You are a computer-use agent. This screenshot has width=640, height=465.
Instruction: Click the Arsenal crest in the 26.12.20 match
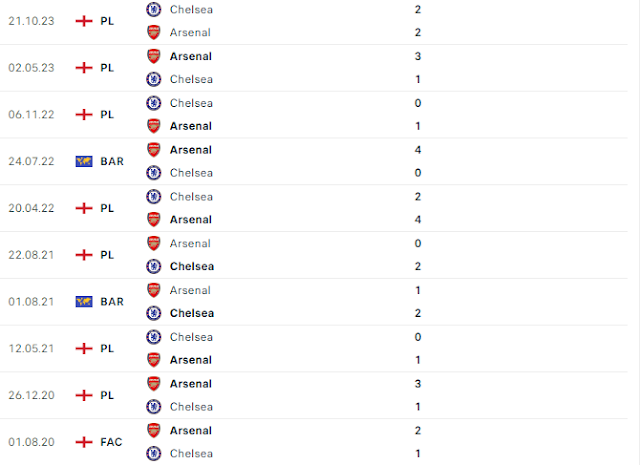[x=153, y=384]
